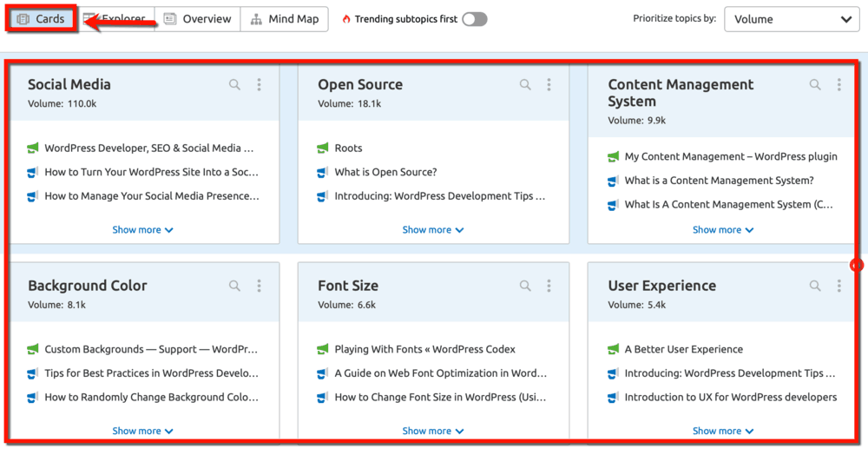Image resolution: width=868 pixels, height=455 pixels.
Task: Expand Show more on Content Management System card
Action: [722, 230]
